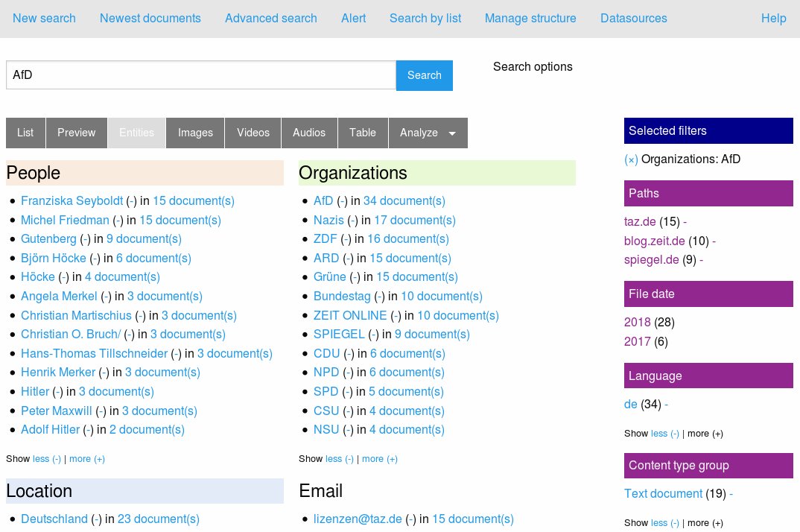Image resolution: width=800 pixels, height=532 pixels.
Task: Filter by organization SPIEGEL
Action: (339, 334)
